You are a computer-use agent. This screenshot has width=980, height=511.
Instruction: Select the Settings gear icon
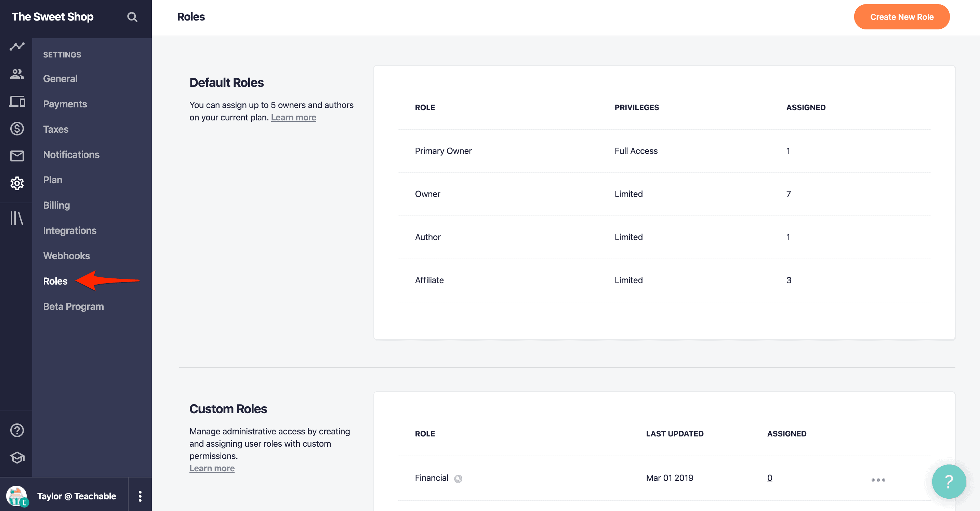pyautogui.click(x=16, y=183)
